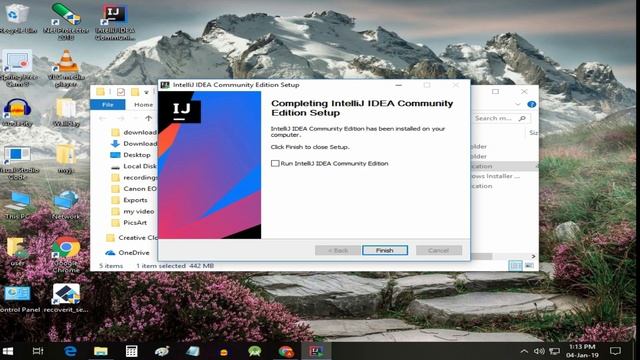Select OneDrive in the navigation pane
This screenshot has height=360, width=640.
[127, 253]
